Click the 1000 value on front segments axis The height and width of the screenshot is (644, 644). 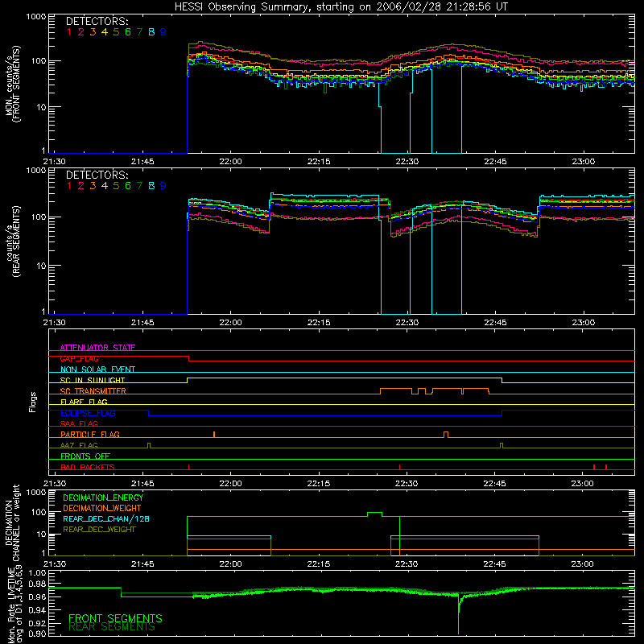tap(36, 17)
